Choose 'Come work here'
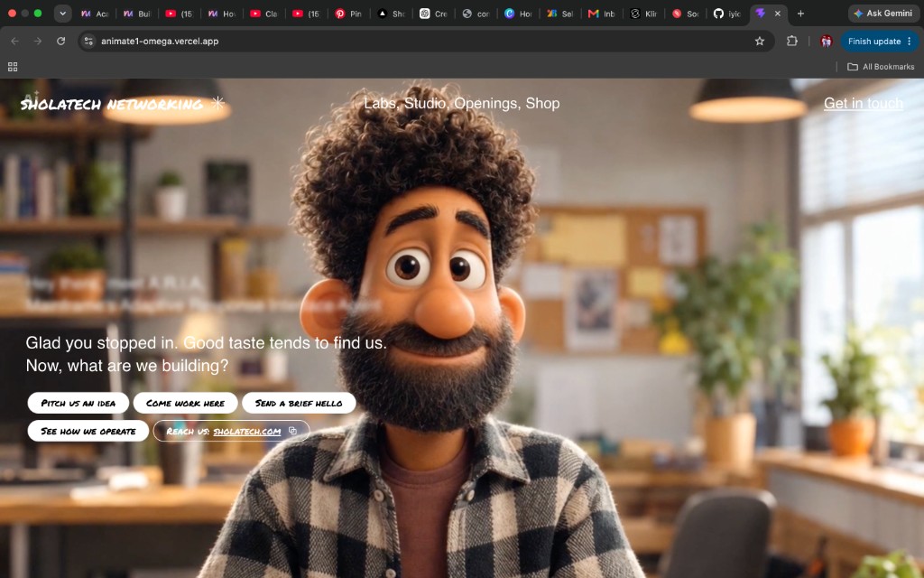This screenshot has width=924, height=578. (x=186, y=404)
